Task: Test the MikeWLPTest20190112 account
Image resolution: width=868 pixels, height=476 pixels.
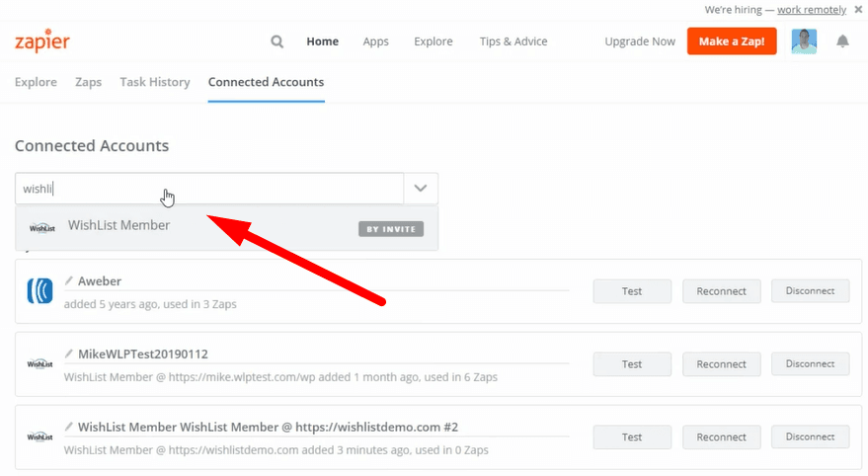Action: [x=632, y=364]
